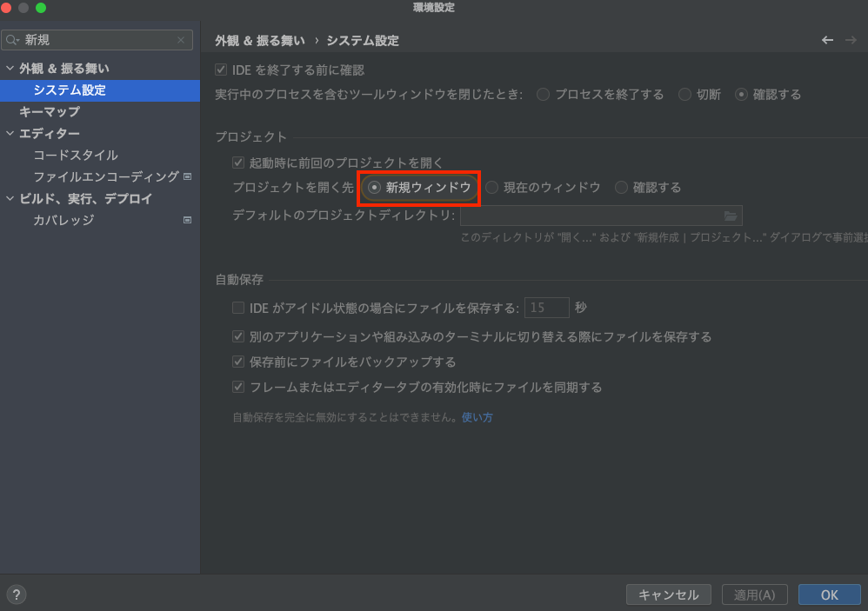Click the idle save seconds field showing 15

tap(547, 308)
